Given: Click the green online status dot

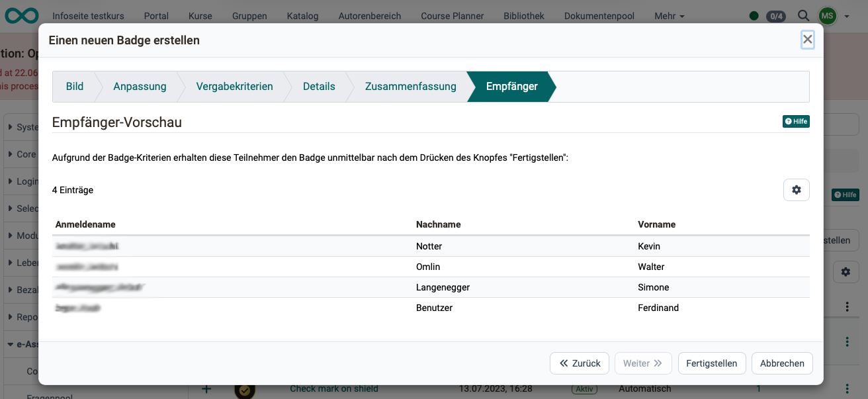Looking at the screenshot, I should point(754,16).
